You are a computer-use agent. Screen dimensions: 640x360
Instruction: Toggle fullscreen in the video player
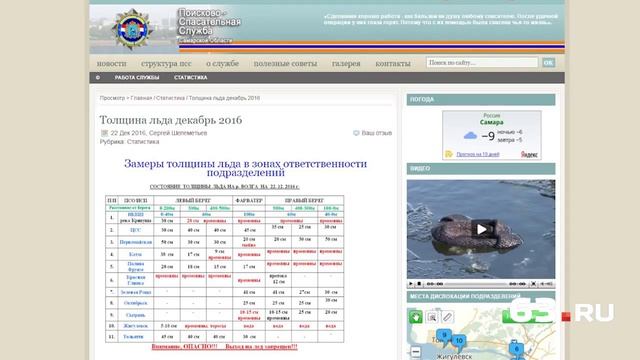[x=533, y=284]
